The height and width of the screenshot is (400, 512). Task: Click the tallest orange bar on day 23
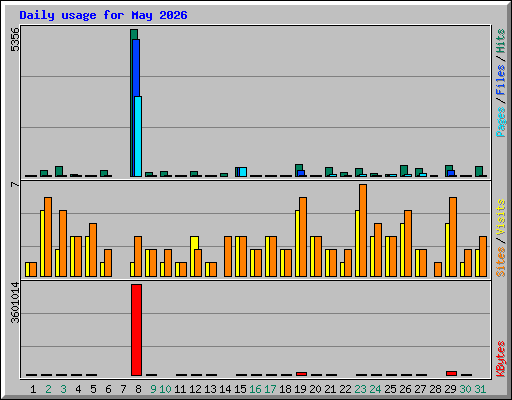(363, 230)
